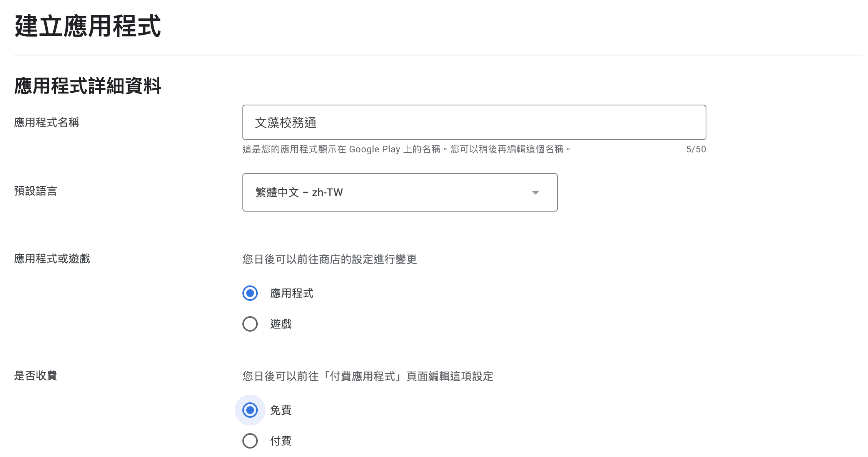Viewport: 868px width, 457px height.
Task: Click the 免費 option label text
Action: (x=281, y=410)
